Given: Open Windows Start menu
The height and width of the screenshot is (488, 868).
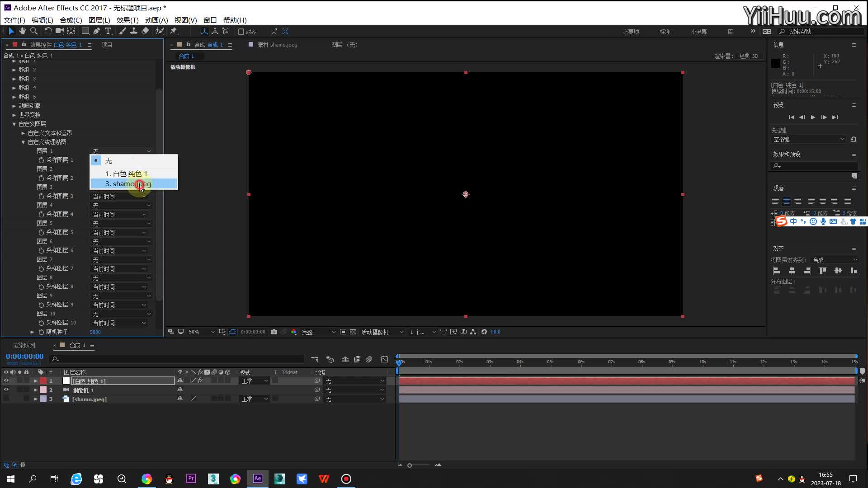Looking at the screenshot, I should click(11, 479).
